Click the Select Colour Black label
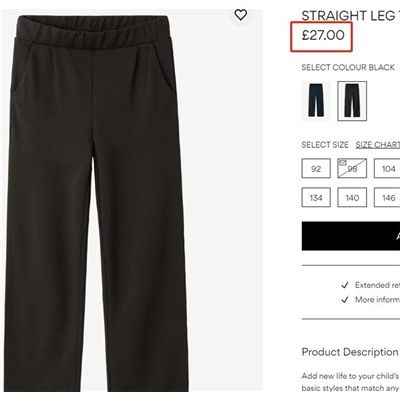This screenshot has width=400, height=400. (348, 67)
